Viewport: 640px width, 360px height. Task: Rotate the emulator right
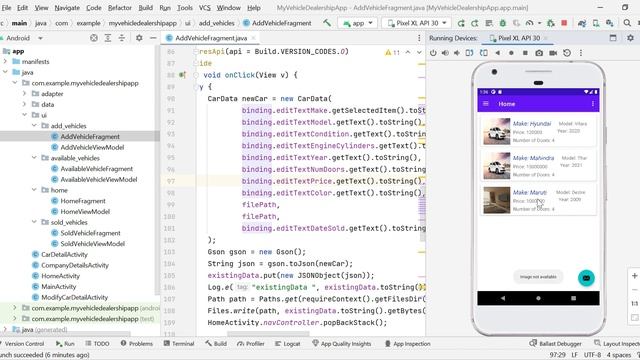484,53
